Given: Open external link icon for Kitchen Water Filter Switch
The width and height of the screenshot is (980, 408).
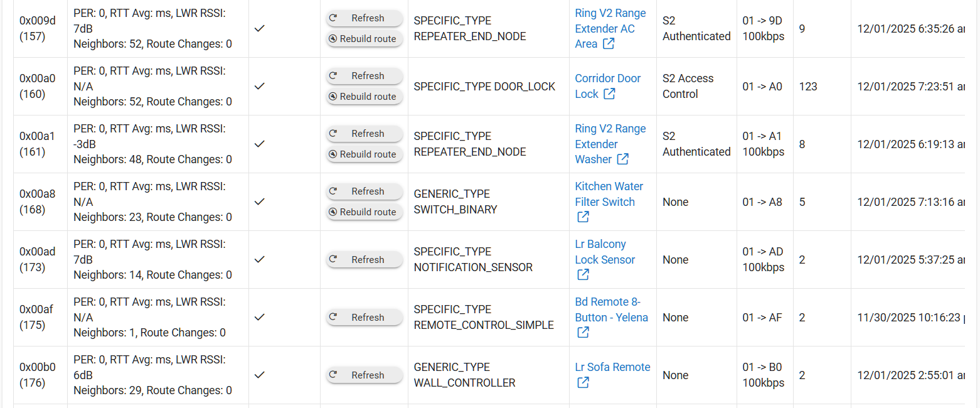Looking at the screenshot, I should (x=583, y=217).
